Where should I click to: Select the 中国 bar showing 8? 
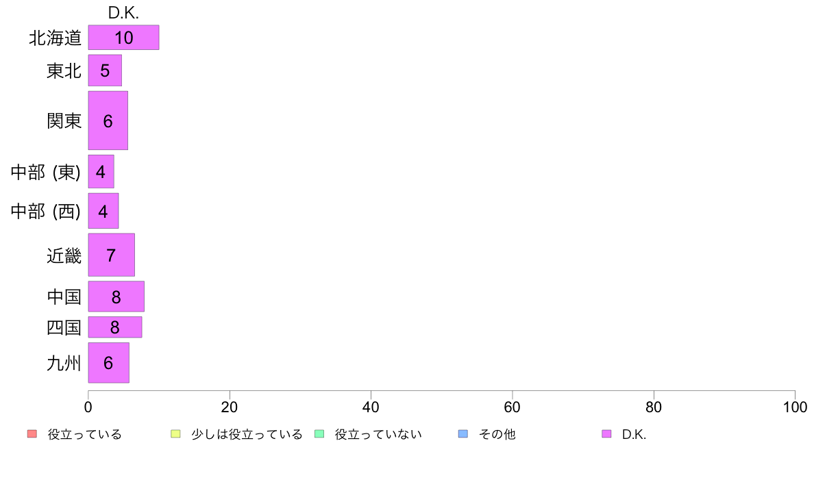click(116, 297)
